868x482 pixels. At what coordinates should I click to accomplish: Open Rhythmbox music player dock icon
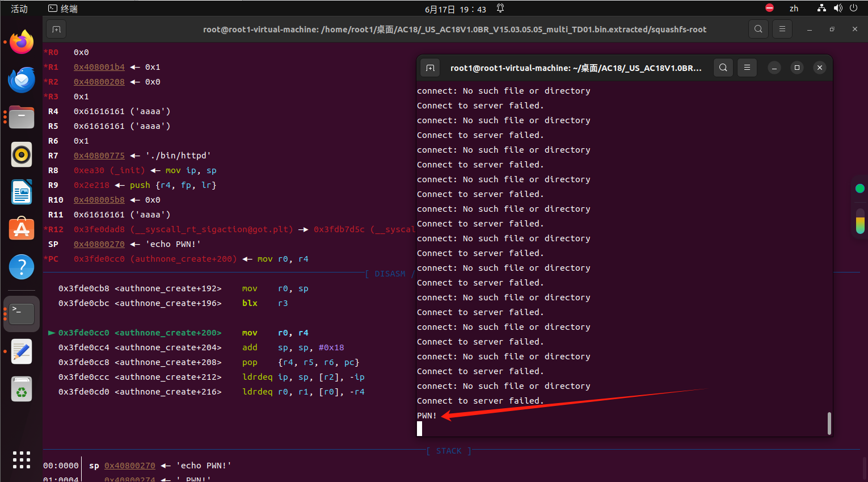pos(22,154)
